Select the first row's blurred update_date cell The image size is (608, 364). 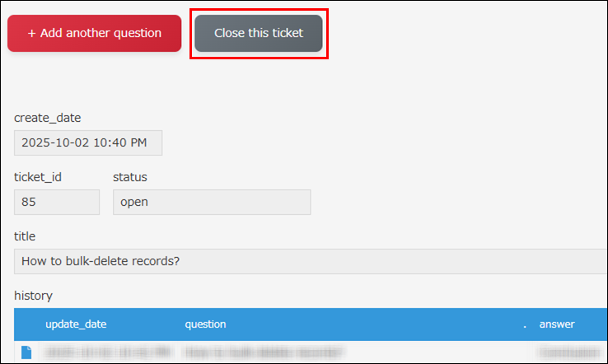point(107,352)
